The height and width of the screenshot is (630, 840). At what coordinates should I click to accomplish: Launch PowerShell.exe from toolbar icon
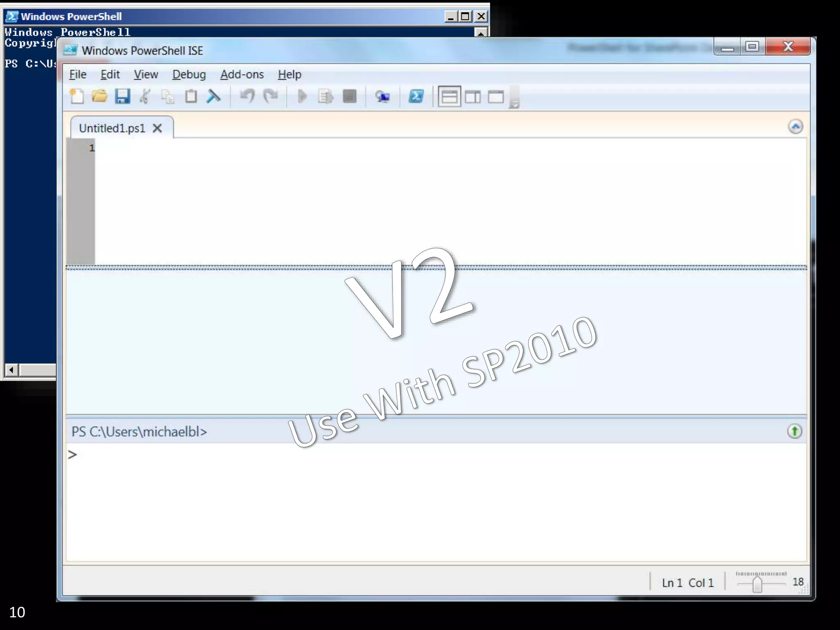[x=416, y=97]
